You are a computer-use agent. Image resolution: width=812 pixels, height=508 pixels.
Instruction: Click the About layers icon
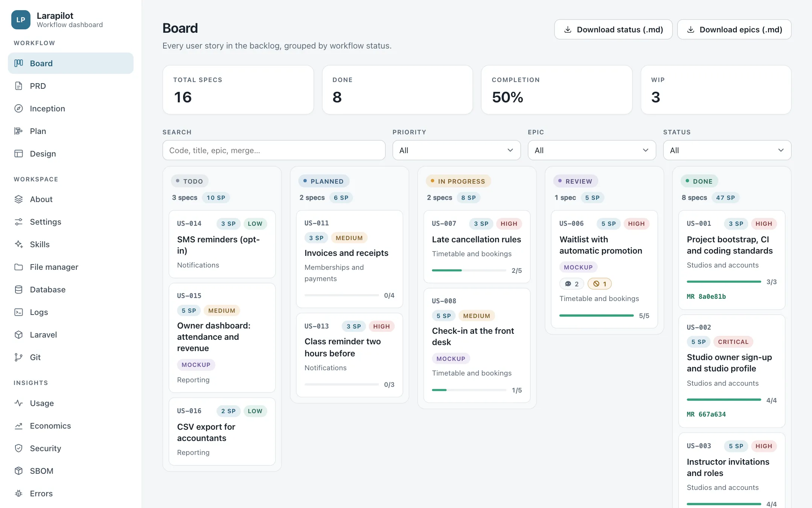click(19, 199)
